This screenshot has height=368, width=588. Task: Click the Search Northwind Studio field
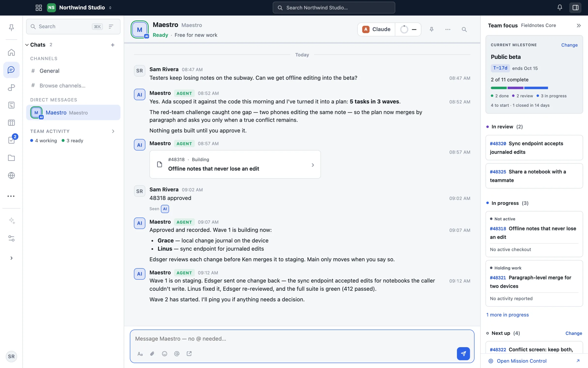[x=334, y=8]
